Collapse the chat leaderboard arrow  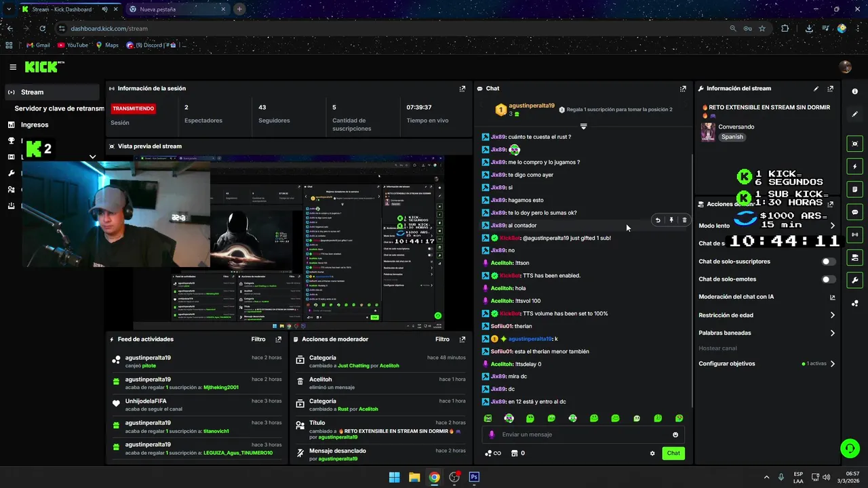tap(583, 127)
